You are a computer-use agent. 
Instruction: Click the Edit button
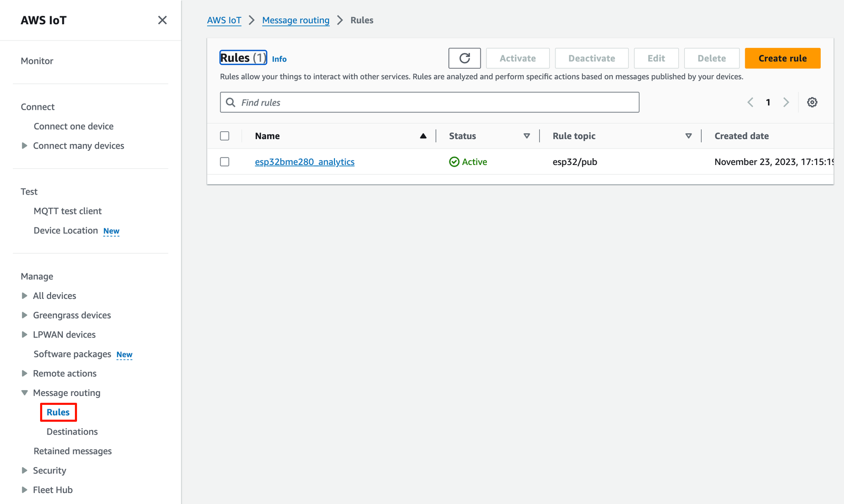point(656,58)
